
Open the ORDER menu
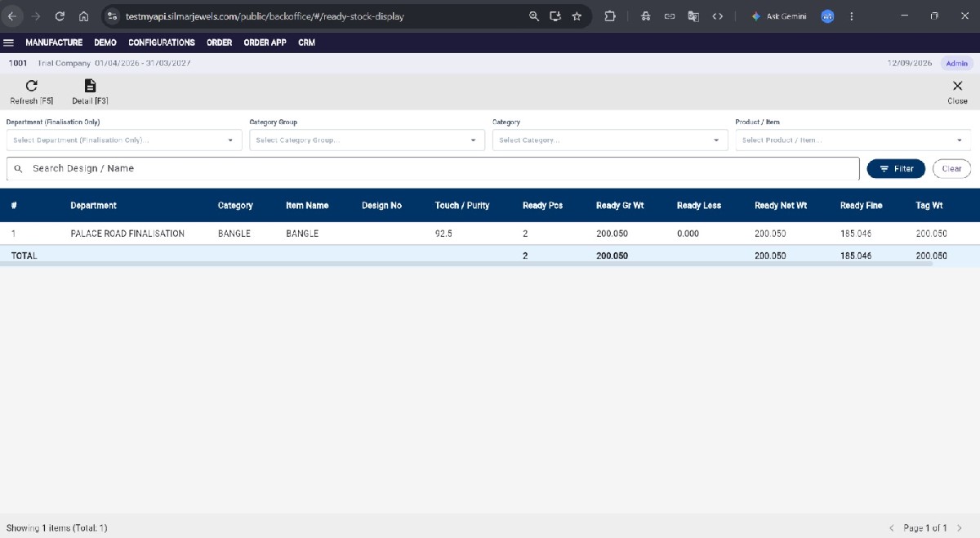tap(219, 42)
